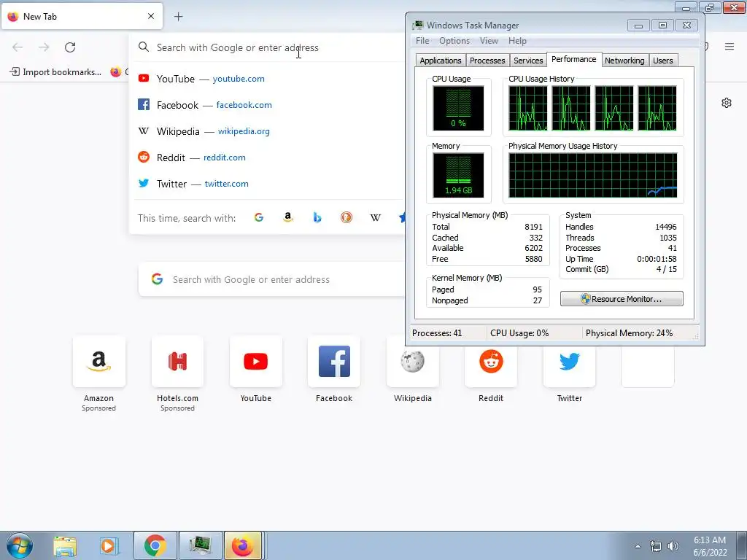Open the Facebook shortcut tile
This screenshot has width=747, height=560.
pos(334,362)
